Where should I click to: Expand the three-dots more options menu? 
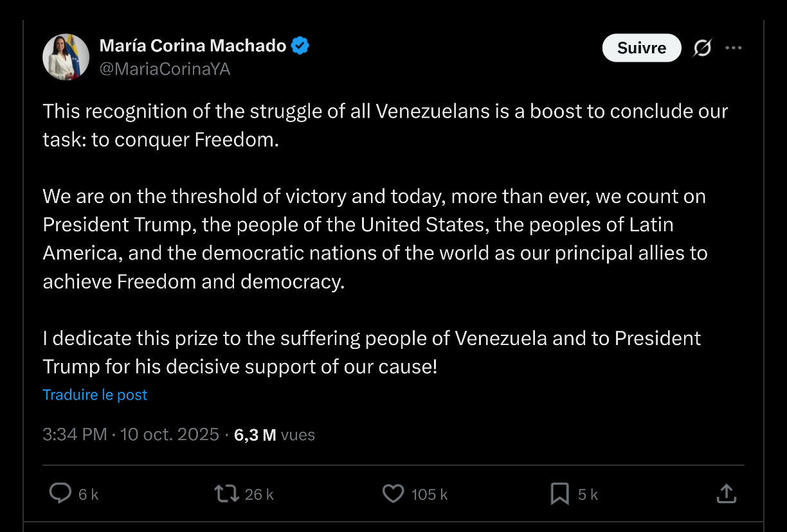733,48
